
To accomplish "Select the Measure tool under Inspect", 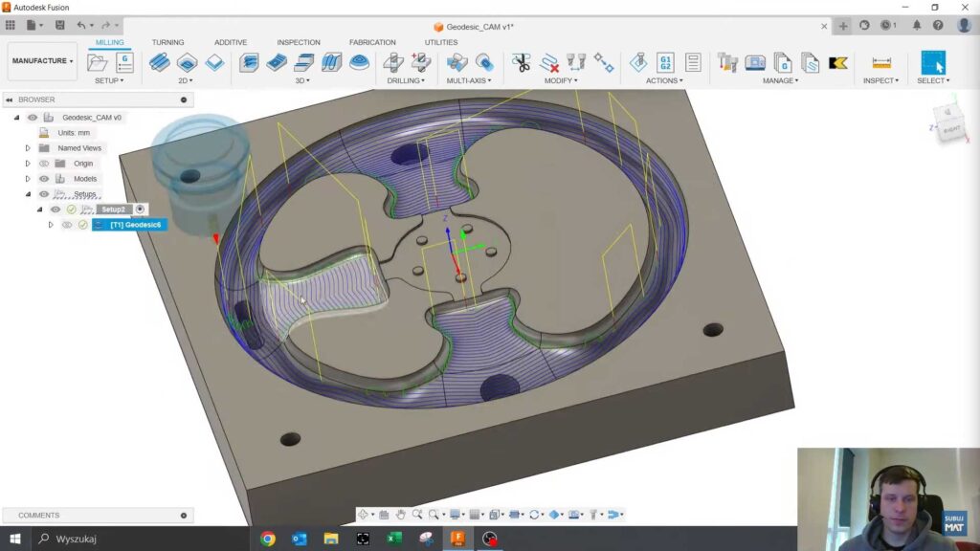I will tap(881, 63).
